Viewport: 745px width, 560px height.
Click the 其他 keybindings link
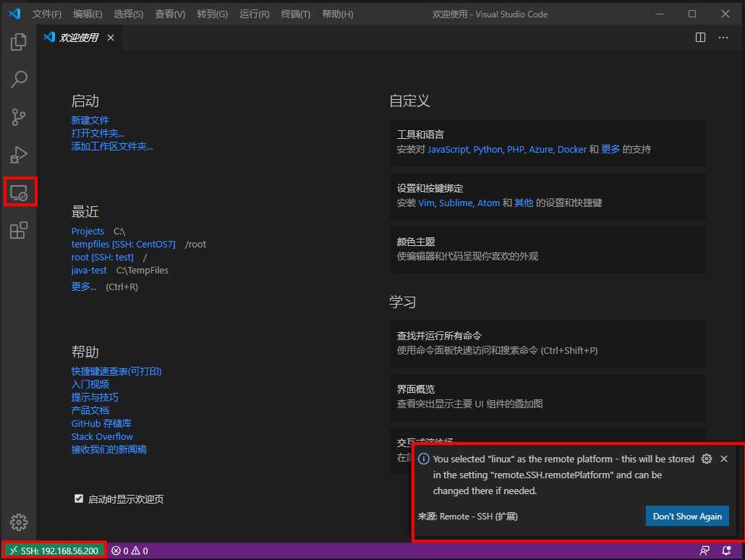click(x=524, y=203)
